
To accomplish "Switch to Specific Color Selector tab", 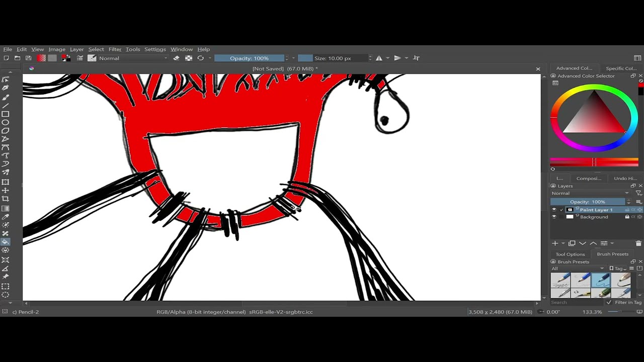I will click(621, 68).
